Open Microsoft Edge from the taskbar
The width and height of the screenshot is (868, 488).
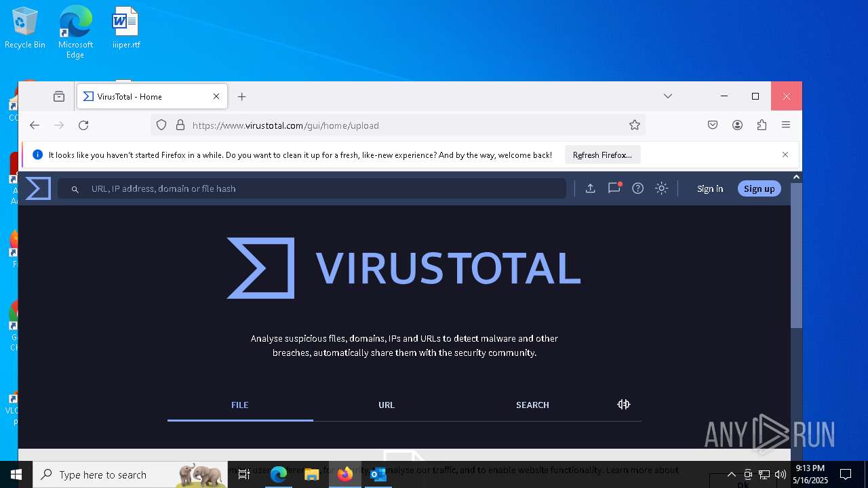(279, 474)
